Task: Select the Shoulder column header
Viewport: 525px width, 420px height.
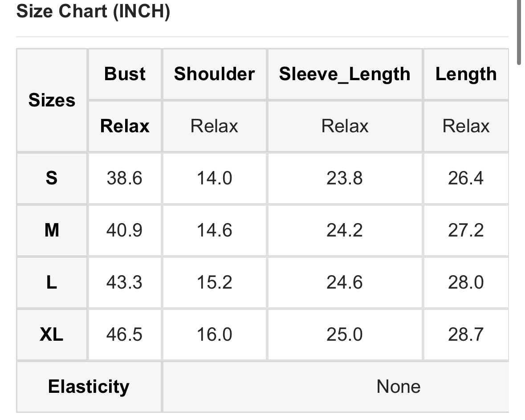Action: [x=214, y=74]
